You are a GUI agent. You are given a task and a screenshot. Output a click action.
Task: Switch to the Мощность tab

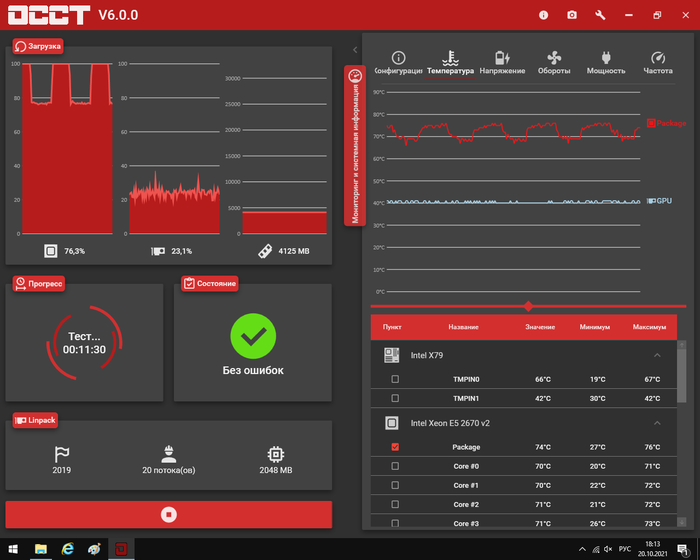coord(606,63)
